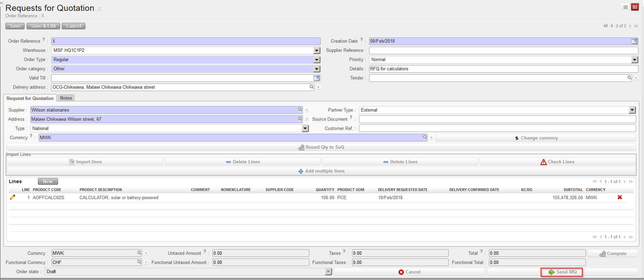Switch to the Notes tab
The width and height of the screenshot is (644, 280).
(66, 98)
